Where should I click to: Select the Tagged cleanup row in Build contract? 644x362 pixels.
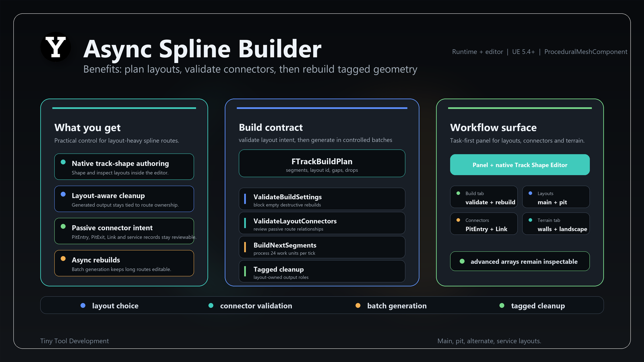pyautogui.click(x=322, y=271)
